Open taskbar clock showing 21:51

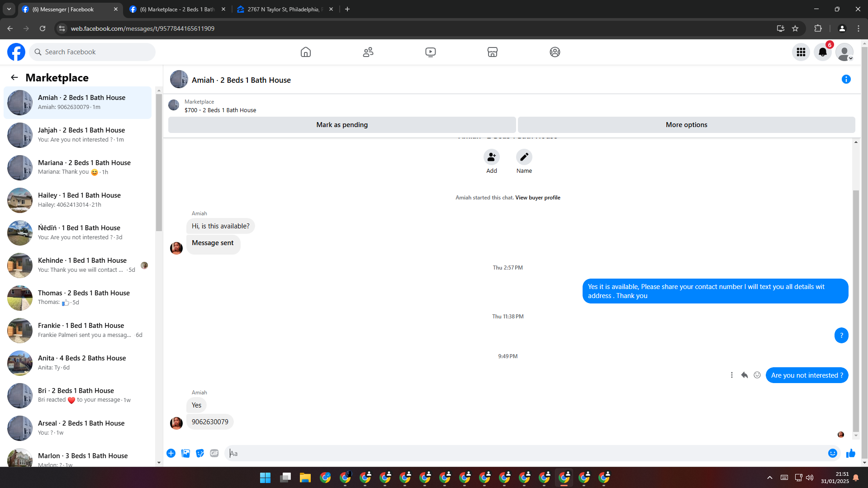(835, 478)
